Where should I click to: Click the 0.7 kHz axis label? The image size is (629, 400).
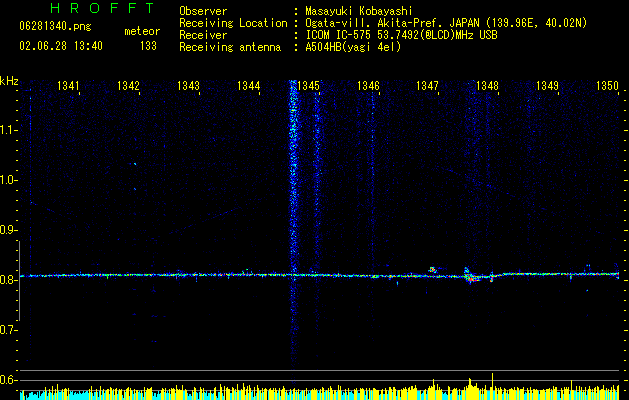pos(8,330)
